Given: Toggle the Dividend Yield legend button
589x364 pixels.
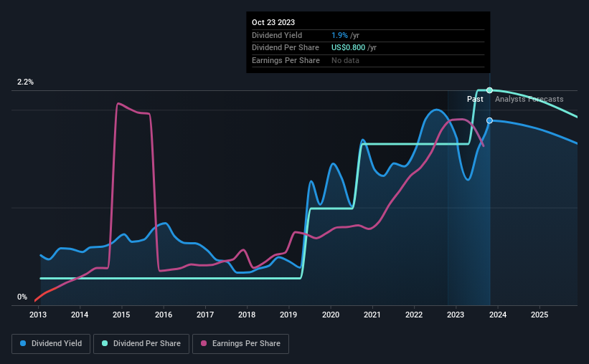Looking at the screenshot, I should [51, 344].
